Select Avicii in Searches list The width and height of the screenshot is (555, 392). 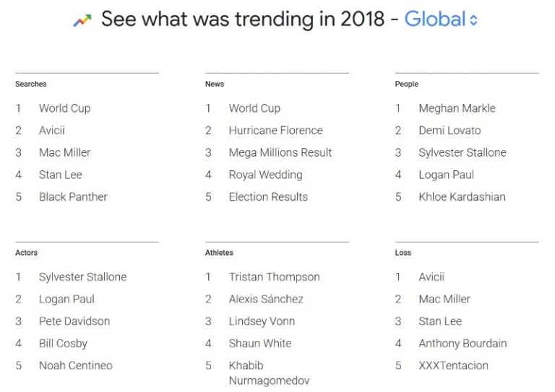(52, 131)
